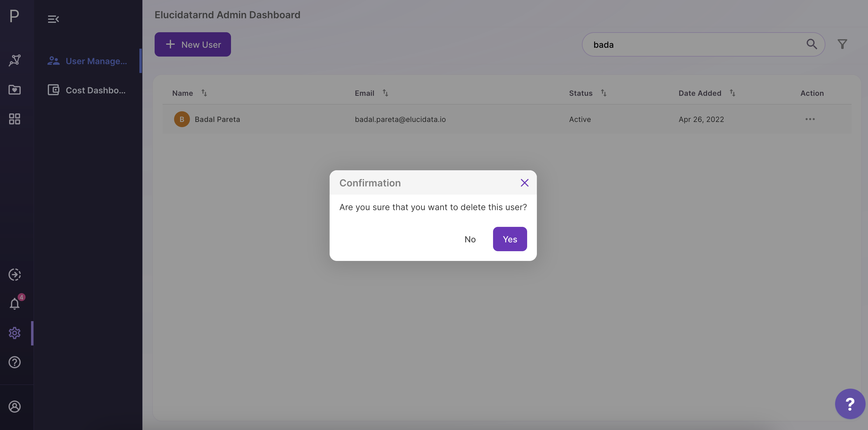Open the three-dot action menu for Badal Pareta

pyautogui.click(x=810, y=119)
